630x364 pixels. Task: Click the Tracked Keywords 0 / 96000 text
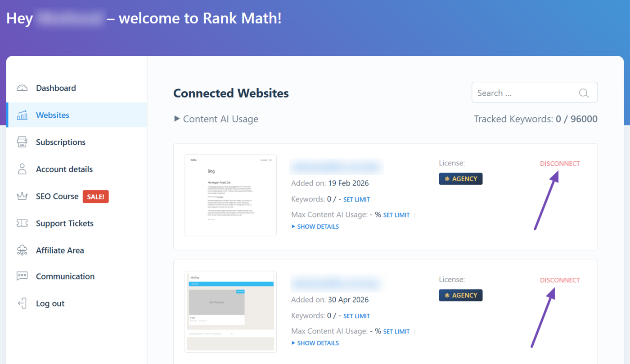click(x=535, y=119)
